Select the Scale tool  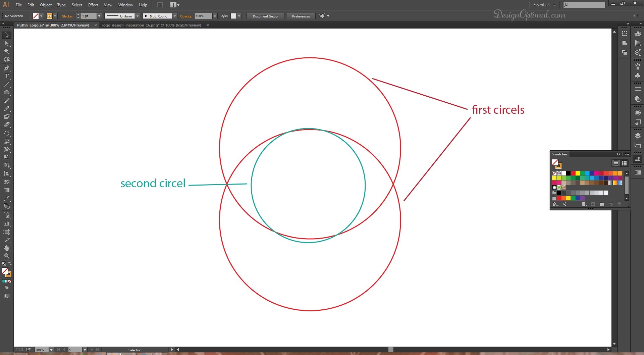coord(7,141)
